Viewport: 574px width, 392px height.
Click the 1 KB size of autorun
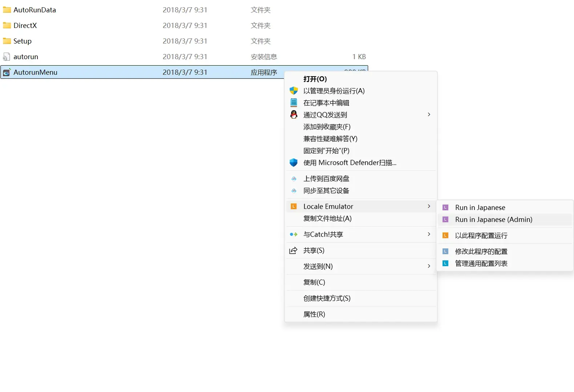tap(359, 57)
